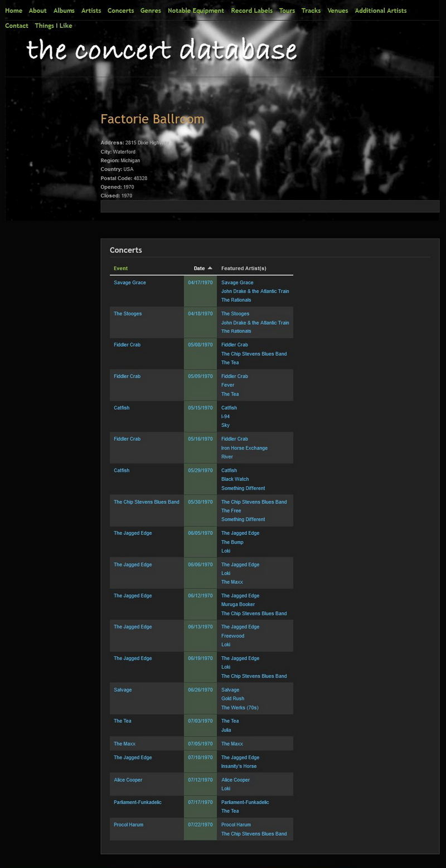Open the Home menu item
The image size is (446, 868).
(x=13, y=10)
